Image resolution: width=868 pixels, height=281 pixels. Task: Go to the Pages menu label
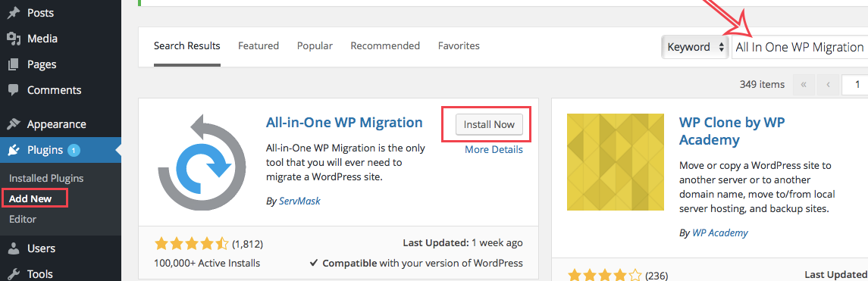point(42,64)
